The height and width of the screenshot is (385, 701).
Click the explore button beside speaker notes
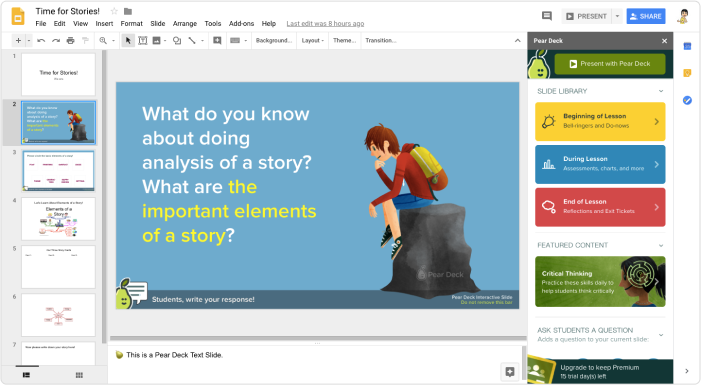pyautogui.click(x=510, y=371)
